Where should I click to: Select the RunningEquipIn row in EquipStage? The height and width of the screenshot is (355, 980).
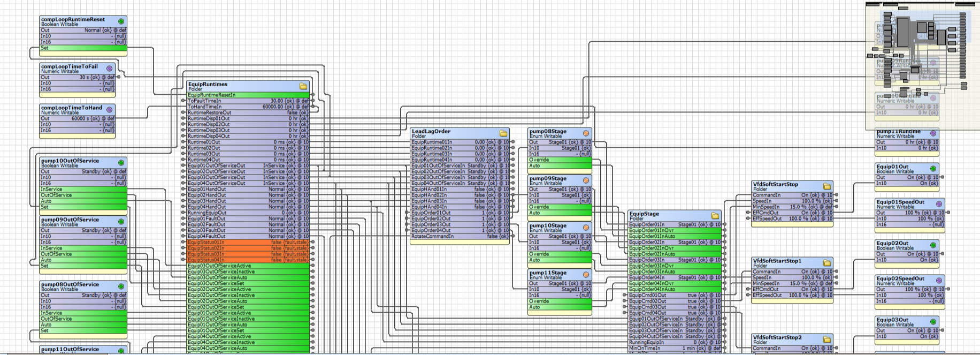tap(675, 342)
